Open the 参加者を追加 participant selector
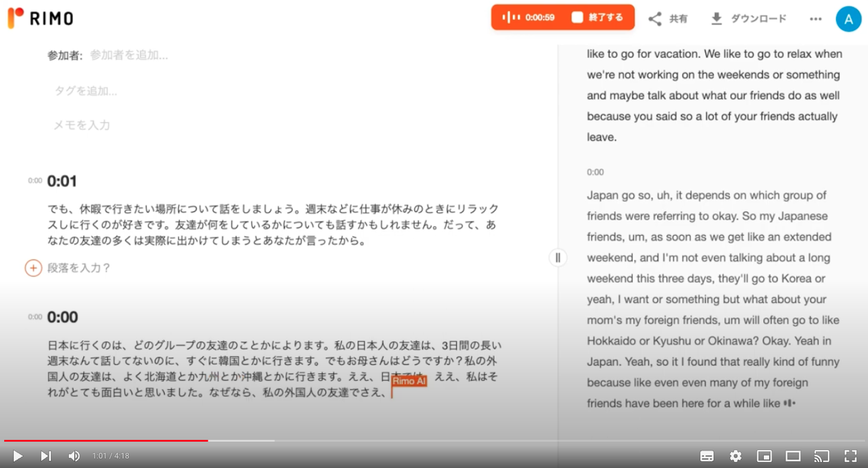868x468 pixels. coord(128,55)
